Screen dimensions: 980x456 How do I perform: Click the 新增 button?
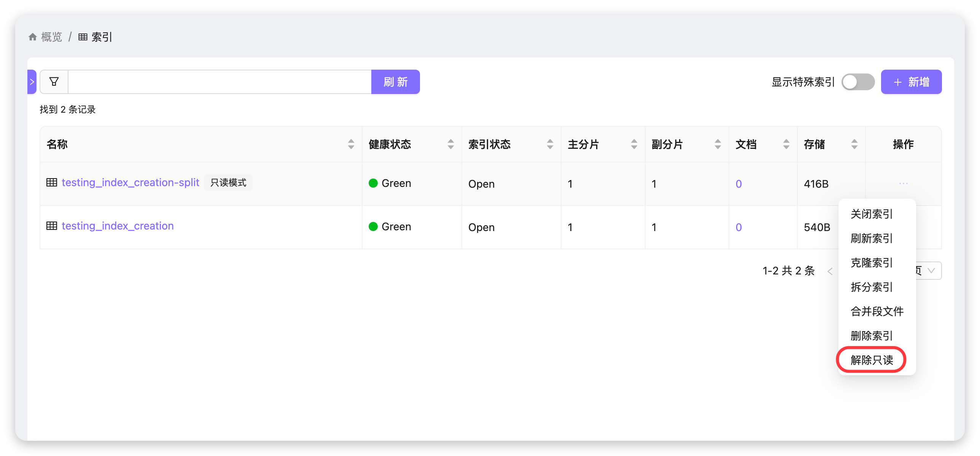(911, 82)
